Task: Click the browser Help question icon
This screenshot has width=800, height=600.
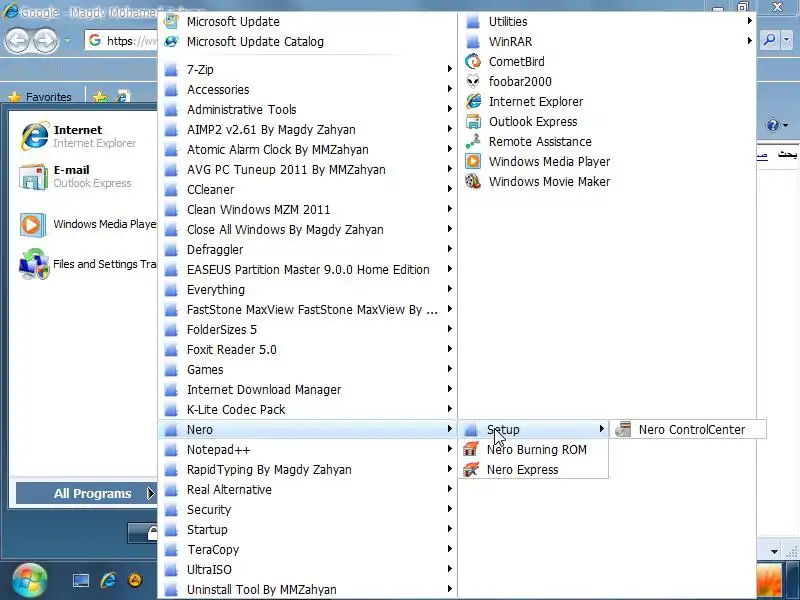Action: coord(772,125)
